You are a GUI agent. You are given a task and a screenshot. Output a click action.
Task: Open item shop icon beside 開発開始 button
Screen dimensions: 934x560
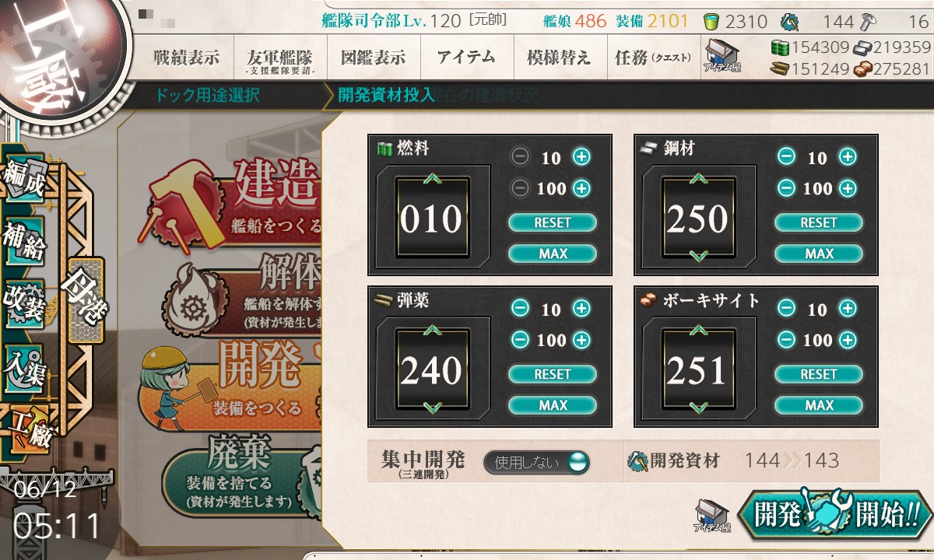tap(713, 516)
